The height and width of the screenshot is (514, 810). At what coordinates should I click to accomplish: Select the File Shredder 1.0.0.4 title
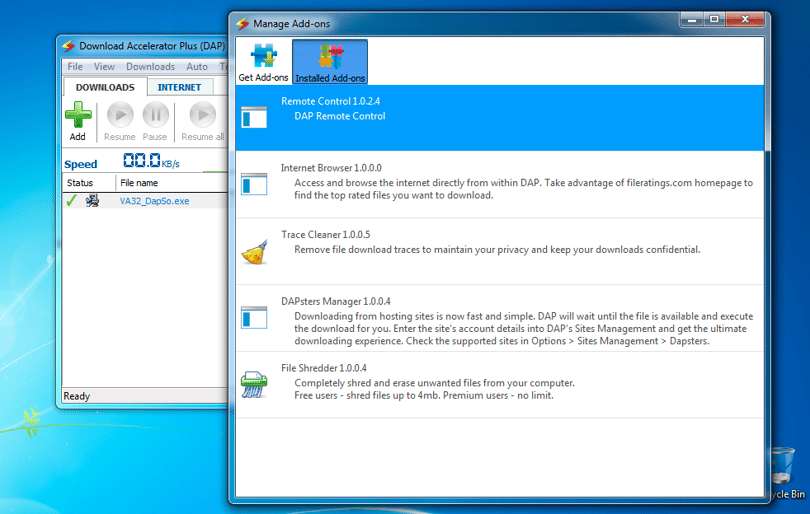[324, 368]
